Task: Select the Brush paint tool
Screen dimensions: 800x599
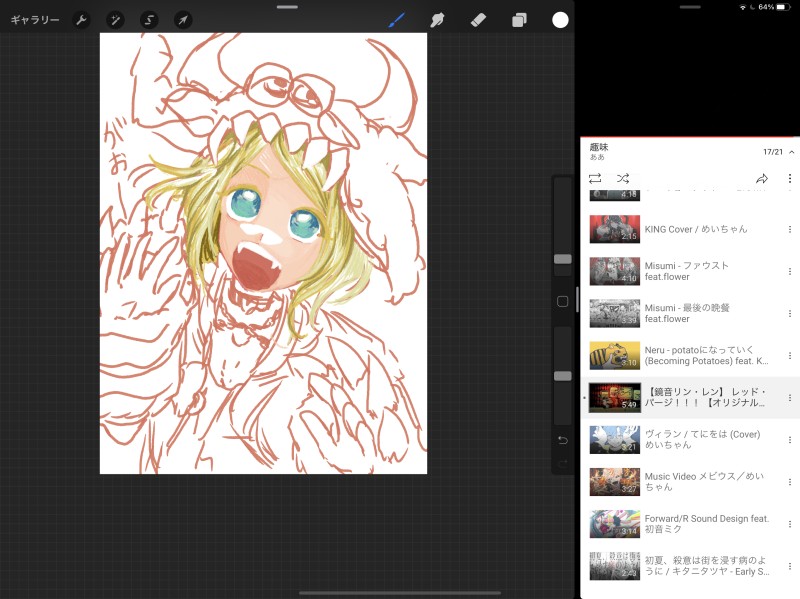Action: 396,20
